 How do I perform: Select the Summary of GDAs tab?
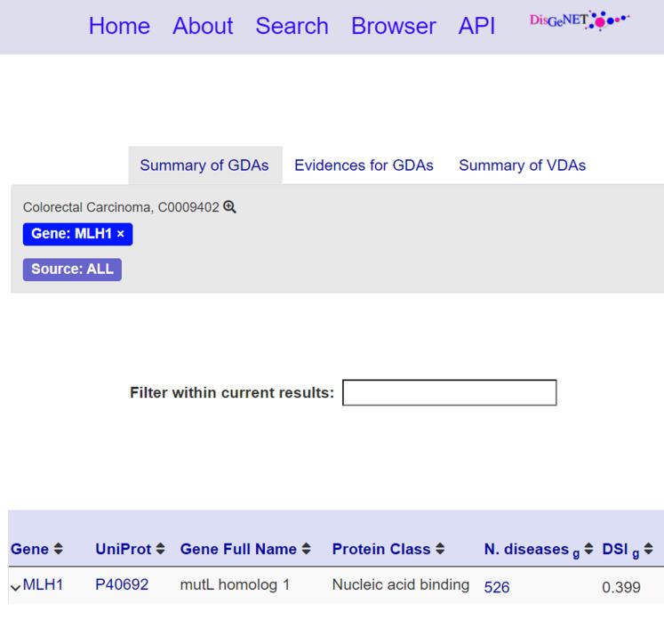tap(204, 165)
